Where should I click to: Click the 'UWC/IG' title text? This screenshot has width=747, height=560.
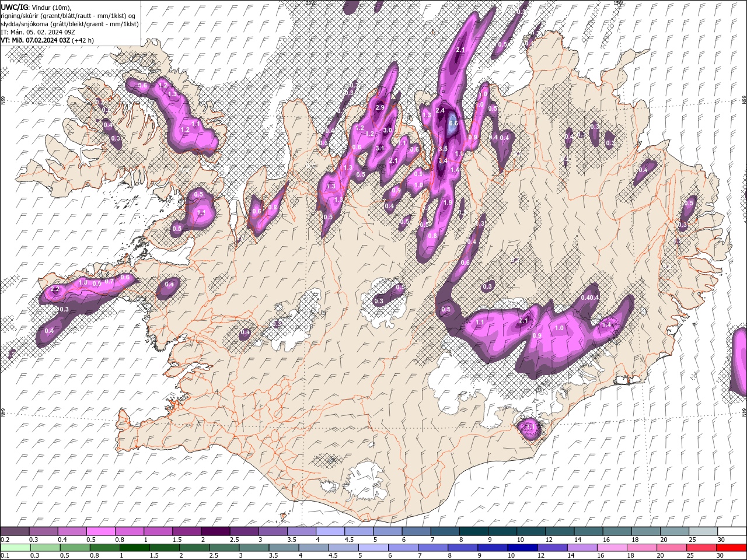pos(14,6)
